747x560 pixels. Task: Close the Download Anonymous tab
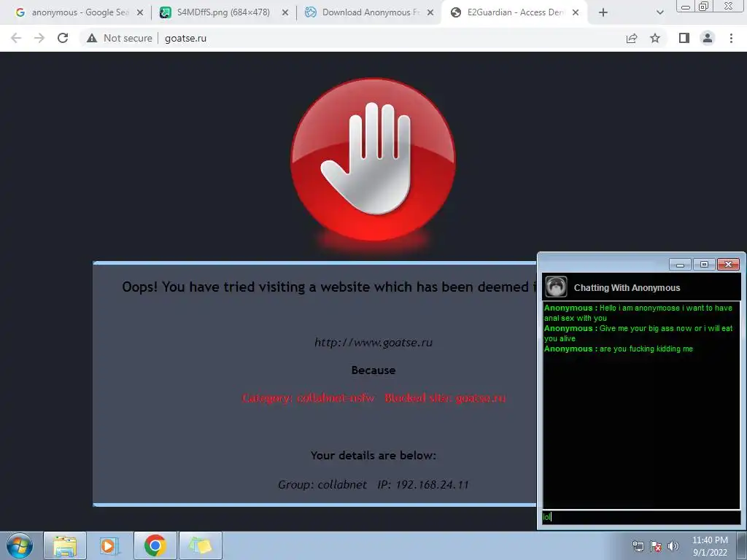430,13
